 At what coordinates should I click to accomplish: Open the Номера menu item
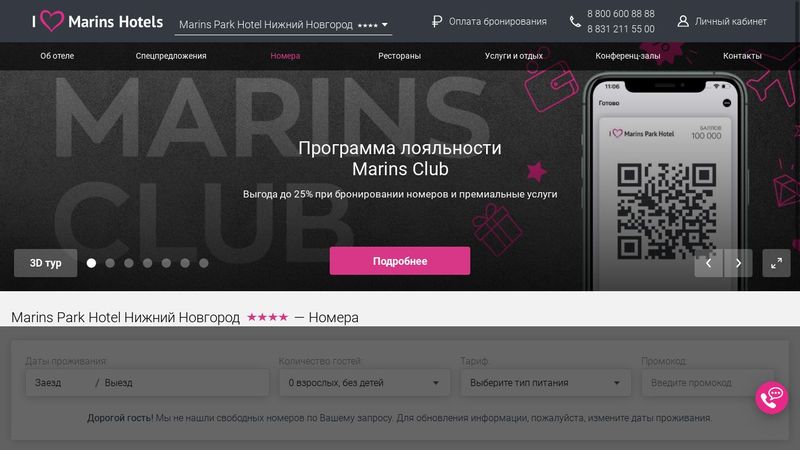[x=285, y=56]
